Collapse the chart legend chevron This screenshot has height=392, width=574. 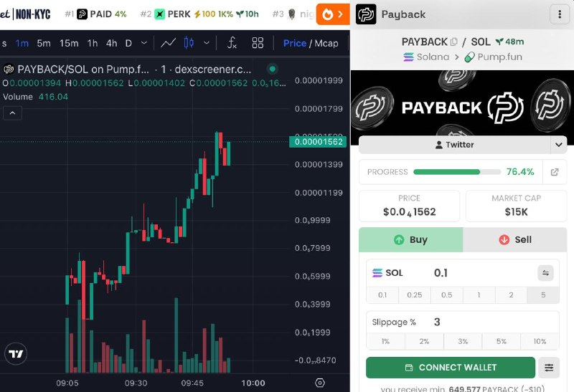12,113
